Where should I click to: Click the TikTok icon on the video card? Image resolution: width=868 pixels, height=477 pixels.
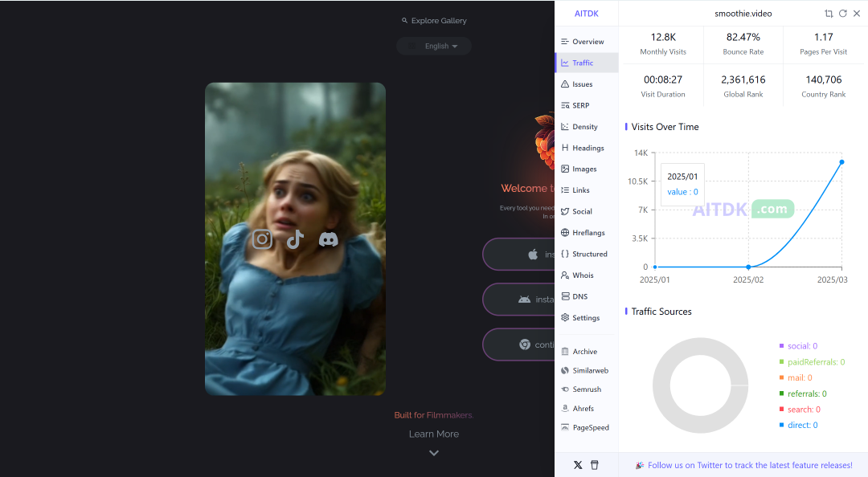[x=295, y=239]
